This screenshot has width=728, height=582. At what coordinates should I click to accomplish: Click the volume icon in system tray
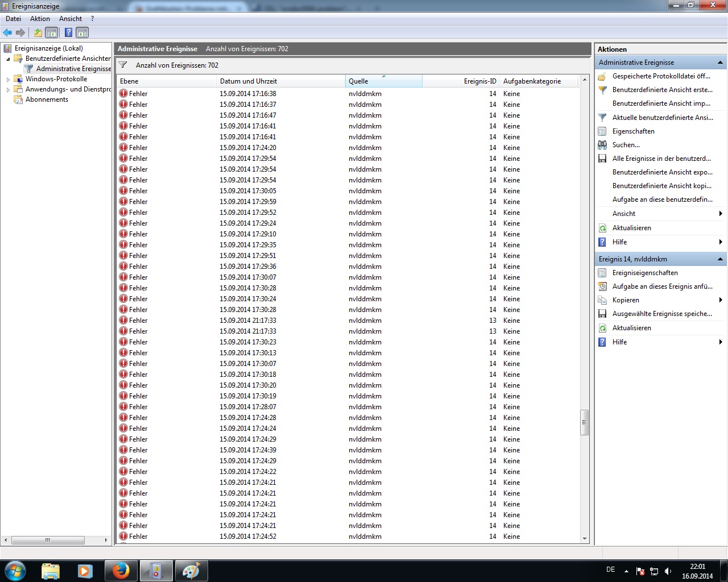point(668,571)
